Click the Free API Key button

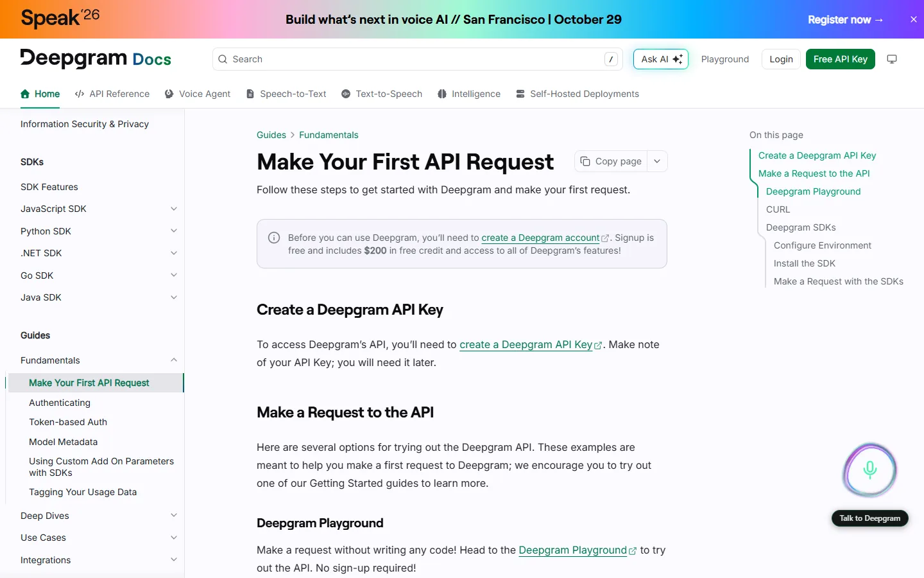[841, 59]
